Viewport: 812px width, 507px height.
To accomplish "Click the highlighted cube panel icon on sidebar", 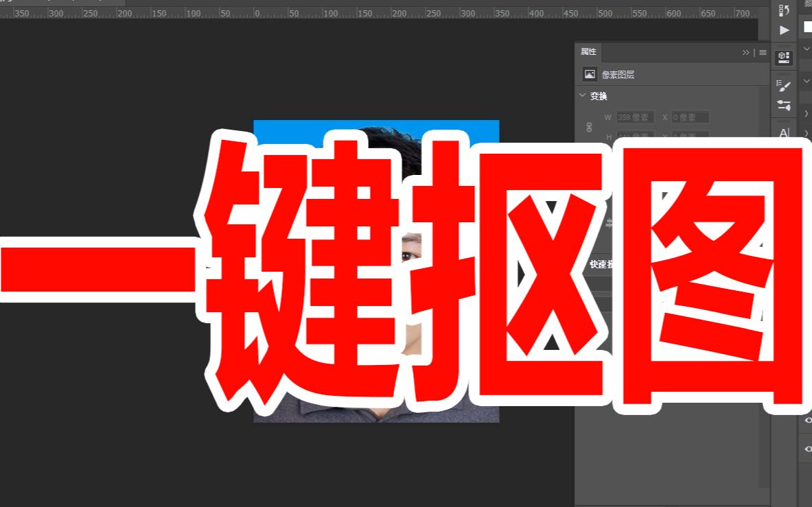I will (783, 58).
